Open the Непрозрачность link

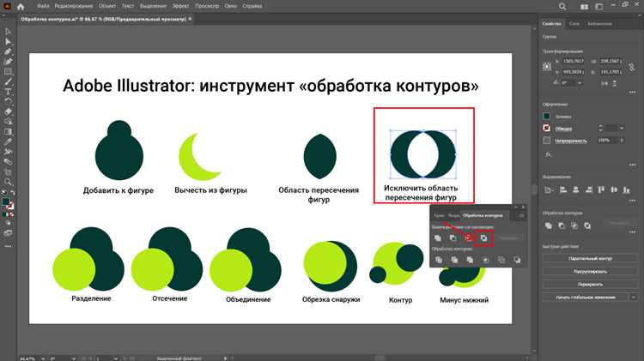[x=570, y=141]
